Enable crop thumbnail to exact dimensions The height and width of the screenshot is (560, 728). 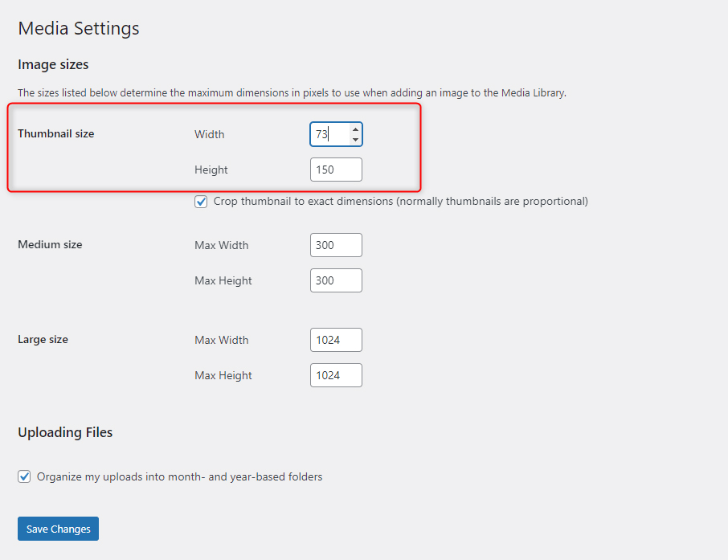(x=201, y=201)
